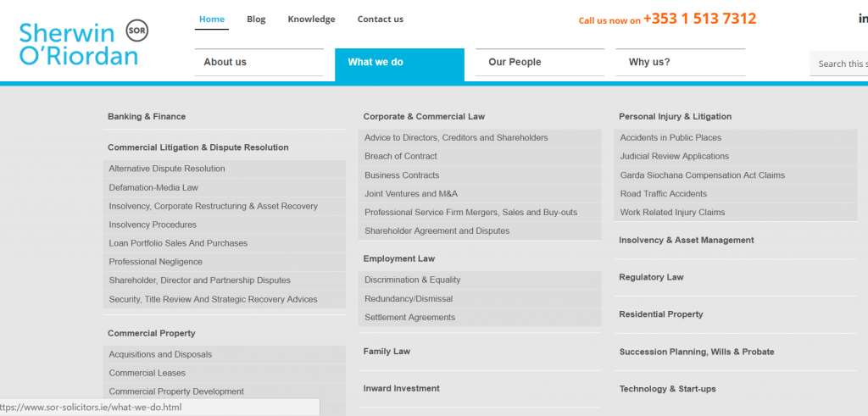Open Insolvency & Asset Management heading
The image size is (868, 416).
click(687, 241)
